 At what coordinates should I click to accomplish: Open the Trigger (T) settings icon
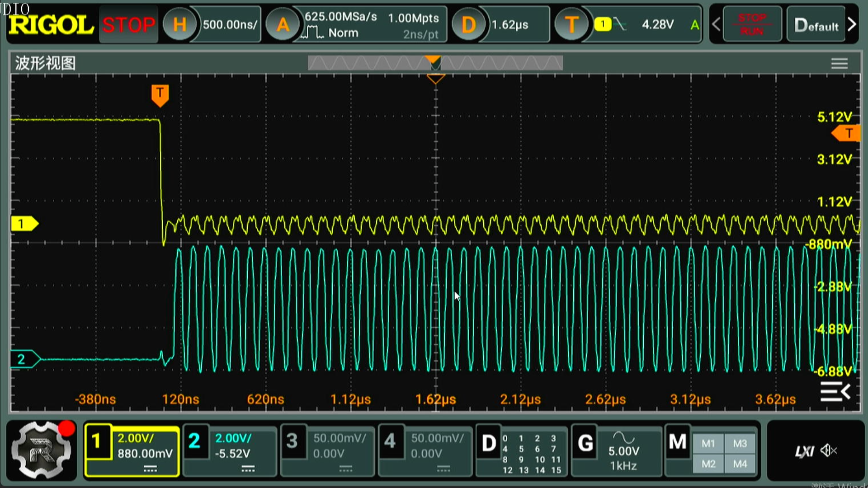(571, 24)
